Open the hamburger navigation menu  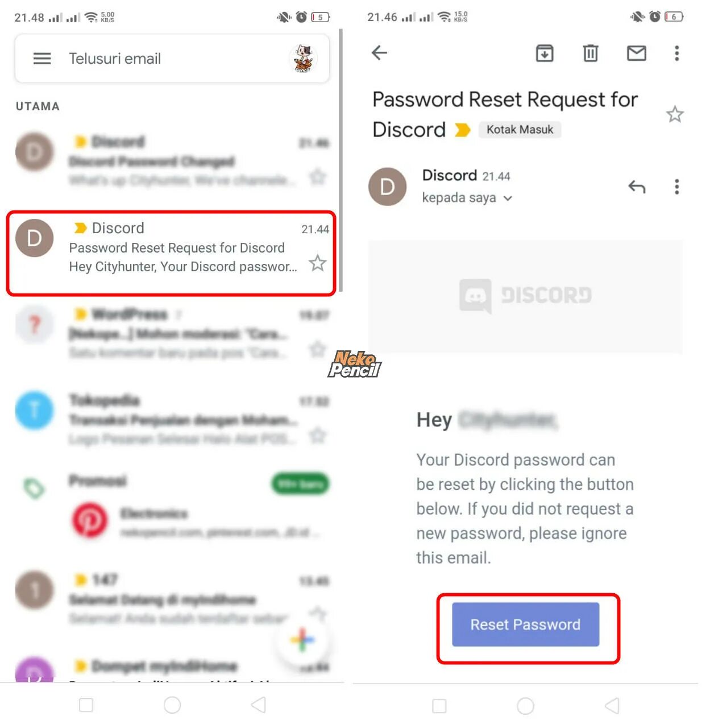point(42,59)
